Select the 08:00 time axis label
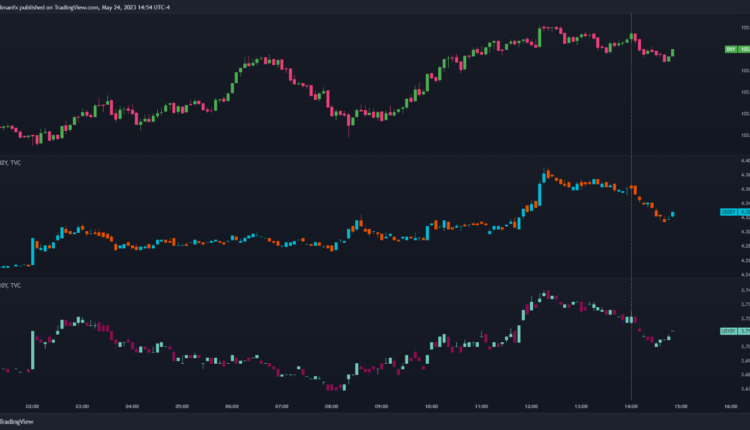The width and height of the screenshot is (750, 430). point(331,407)
